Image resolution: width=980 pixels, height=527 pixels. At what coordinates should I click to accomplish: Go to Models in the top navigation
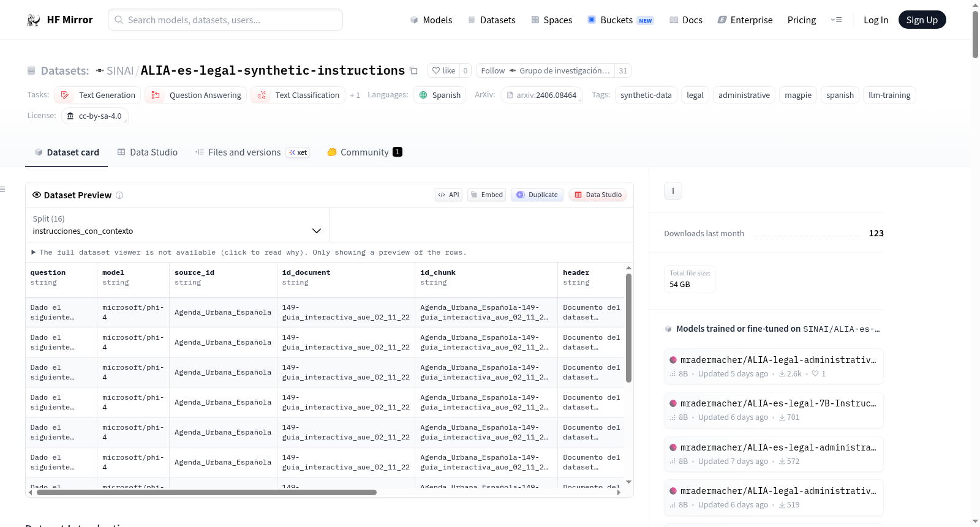tap(431, 20)
